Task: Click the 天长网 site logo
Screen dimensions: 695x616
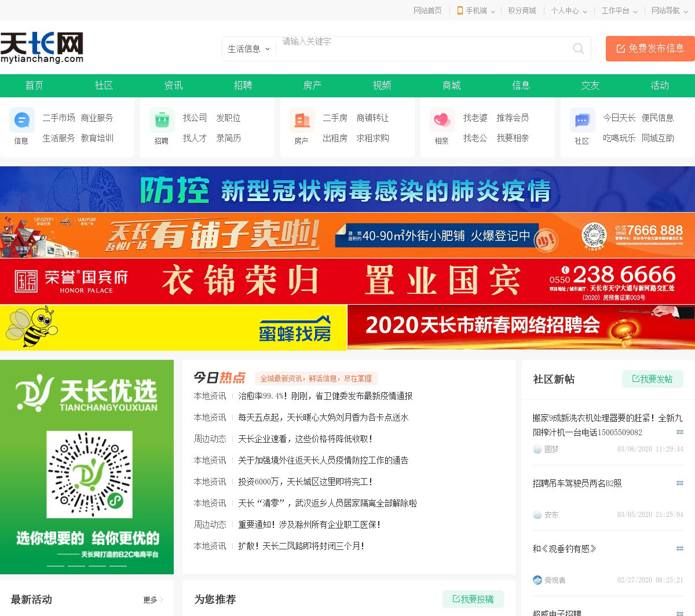Action: [42, 48]
